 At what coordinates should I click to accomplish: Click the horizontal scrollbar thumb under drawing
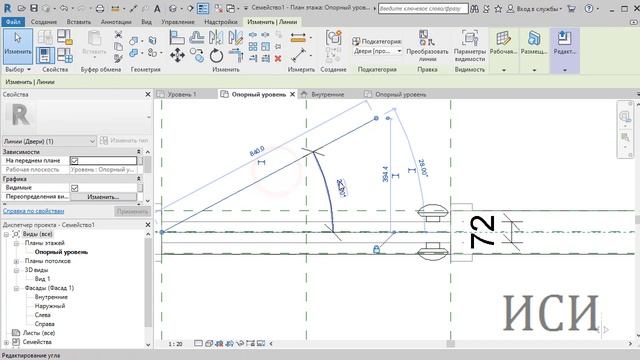[451, 344]
